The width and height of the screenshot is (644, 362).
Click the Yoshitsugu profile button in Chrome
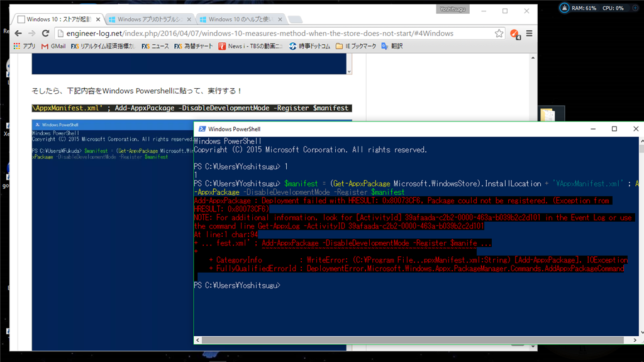click(453, 9)
